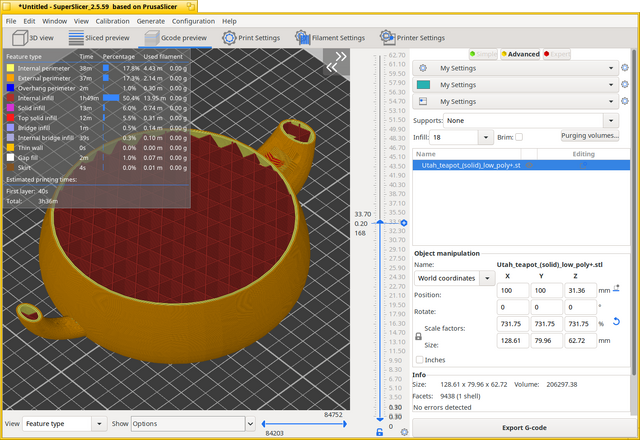Open the printer profile My Settings dropdown

pyautogui.click(x=515, y=101)
